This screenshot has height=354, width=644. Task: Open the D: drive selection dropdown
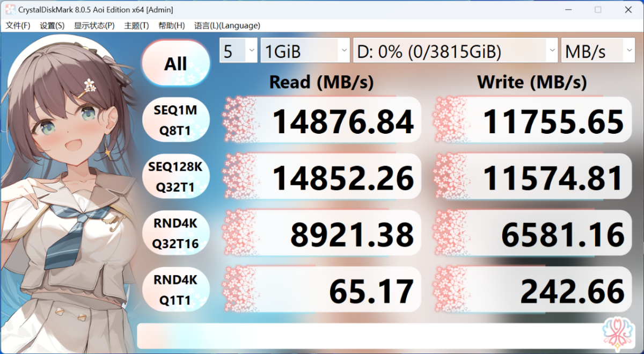[456, 51]
